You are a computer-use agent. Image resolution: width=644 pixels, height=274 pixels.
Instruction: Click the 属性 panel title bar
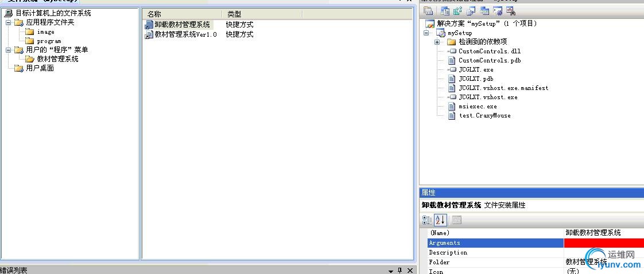click(x=532, y=193)
